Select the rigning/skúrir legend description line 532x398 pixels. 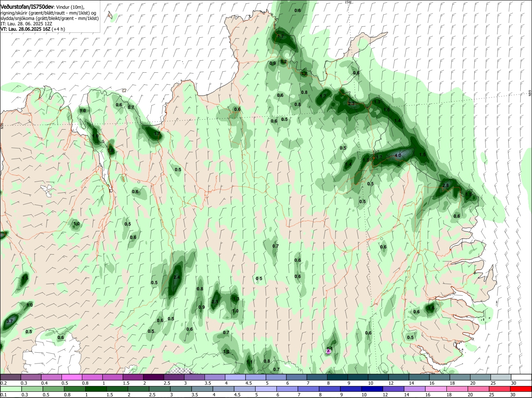pyautogui.click(x=48, y=13)
